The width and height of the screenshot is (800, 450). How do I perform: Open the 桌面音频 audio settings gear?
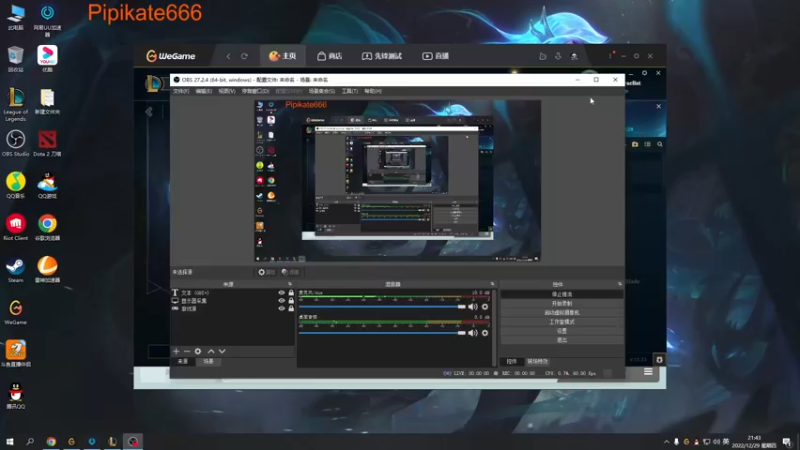485,333
